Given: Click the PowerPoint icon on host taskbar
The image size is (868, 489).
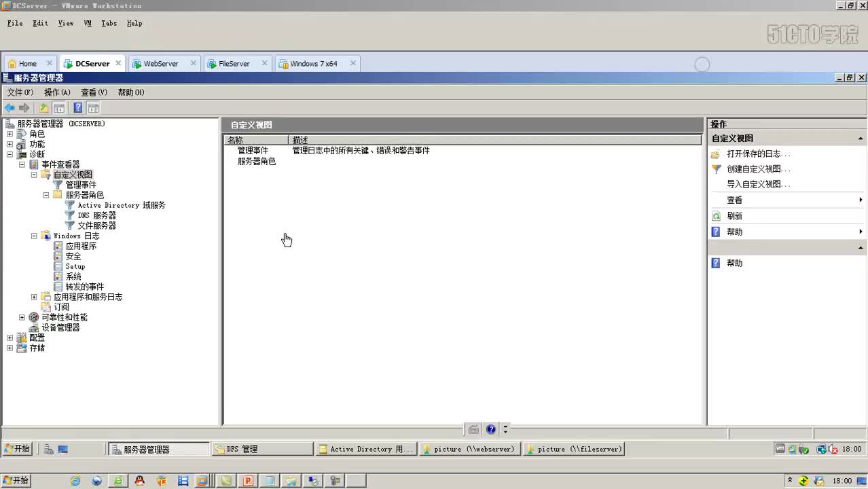Looking at the screenshot, I should pyautogui.click(x=247, y=481).
